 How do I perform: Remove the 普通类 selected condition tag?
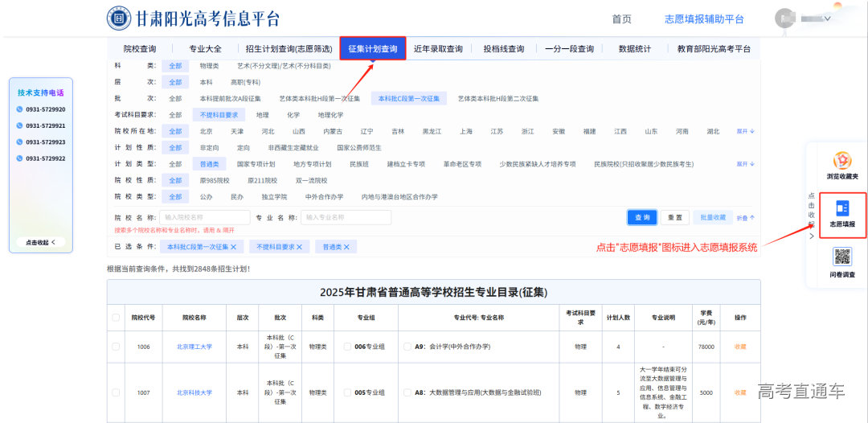pos(346,247)
